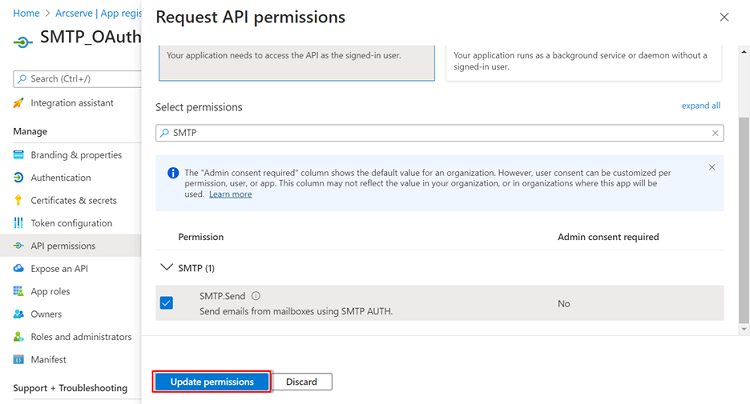Click the panel vertical scrollbar thumb
Screen dimensions: 750x404
(744, 220)
